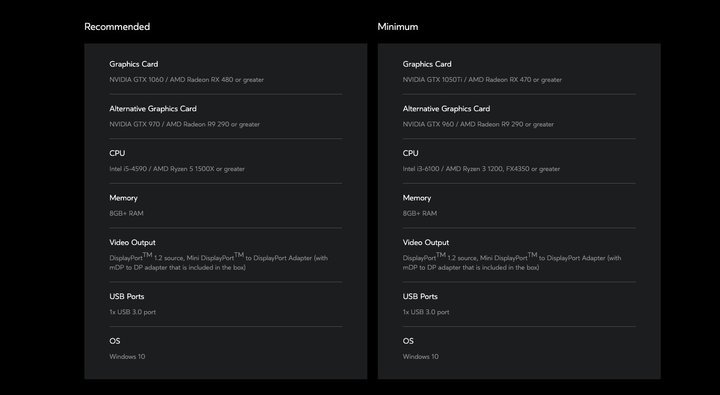Select Recommended Graphics Card label
This screenshot has height=395, width=720.
click(134, 64)
